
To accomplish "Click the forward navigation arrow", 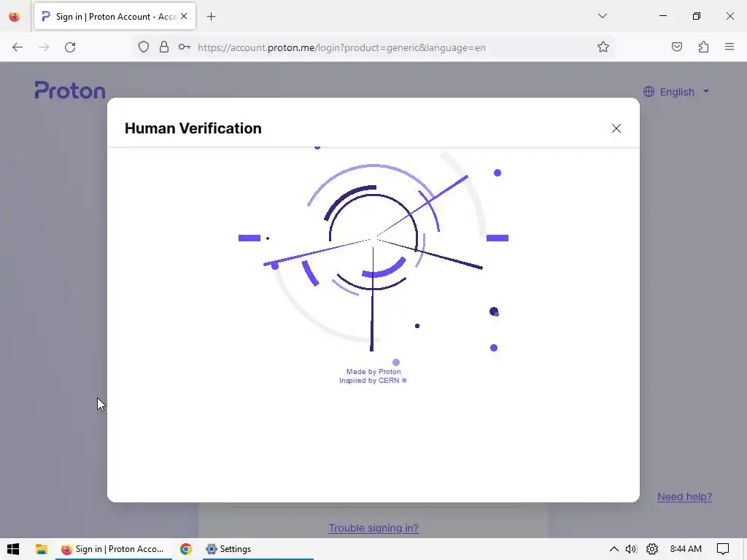I will coord(44,47).
